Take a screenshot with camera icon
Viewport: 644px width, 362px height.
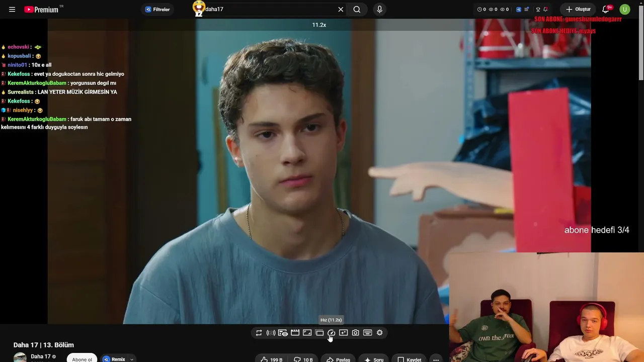[x=355, y=333]
